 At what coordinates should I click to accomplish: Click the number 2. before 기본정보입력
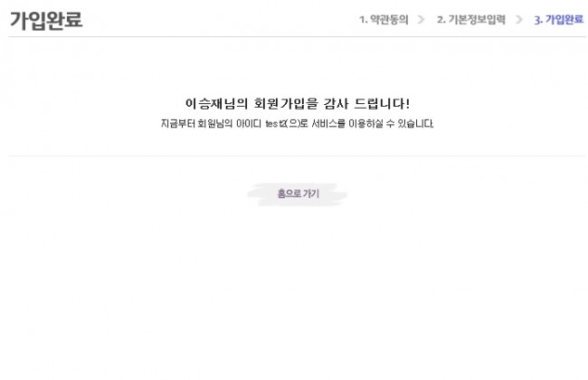[441, 19]
